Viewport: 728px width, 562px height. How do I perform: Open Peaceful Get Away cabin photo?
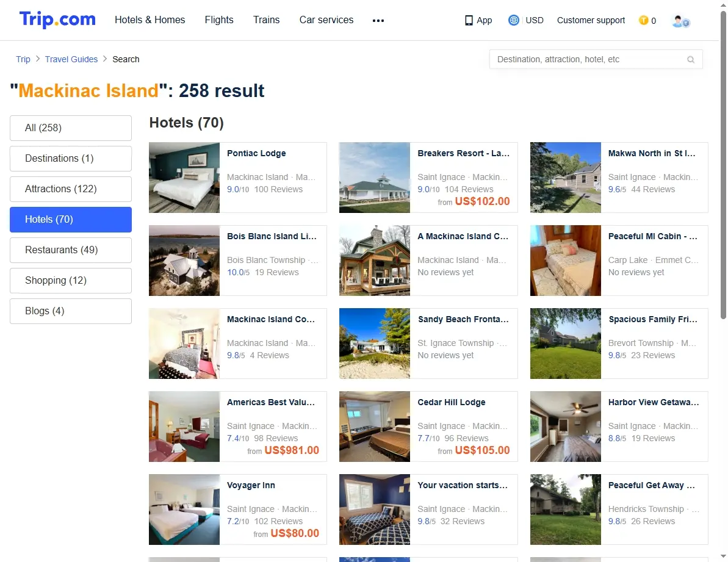(566, 510)
